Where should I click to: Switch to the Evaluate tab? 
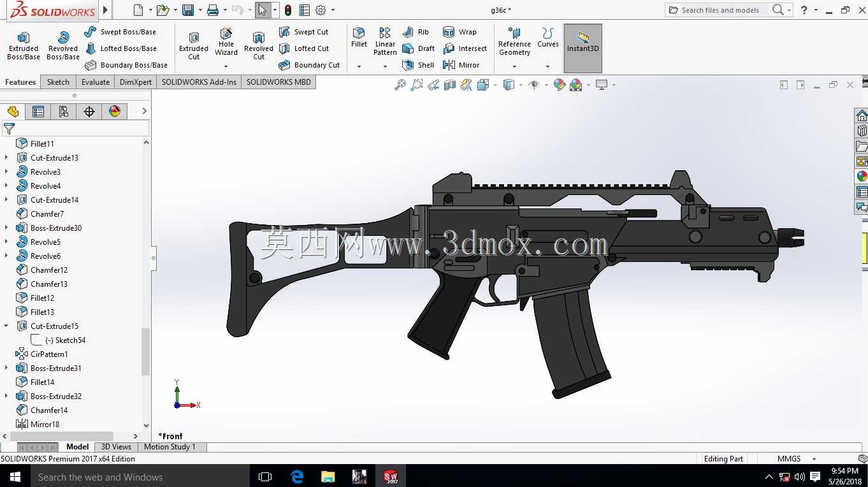tap(96, 82)
